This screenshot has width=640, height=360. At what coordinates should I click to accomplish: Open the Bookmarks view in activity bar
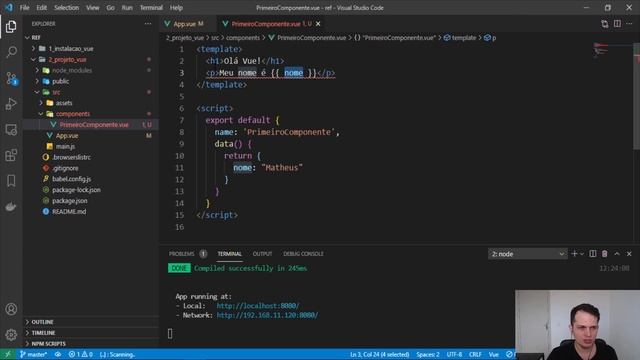[11, 181]
